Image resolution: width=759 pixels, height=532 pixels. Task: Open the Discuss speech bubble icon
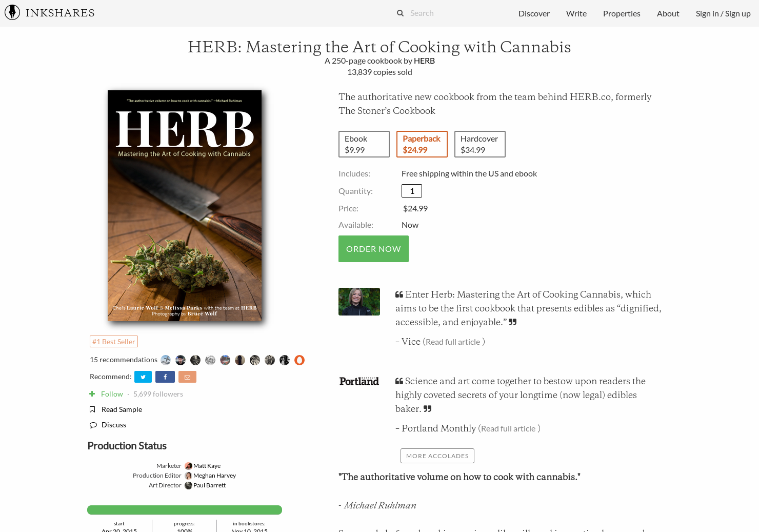(x=93, y=425)
